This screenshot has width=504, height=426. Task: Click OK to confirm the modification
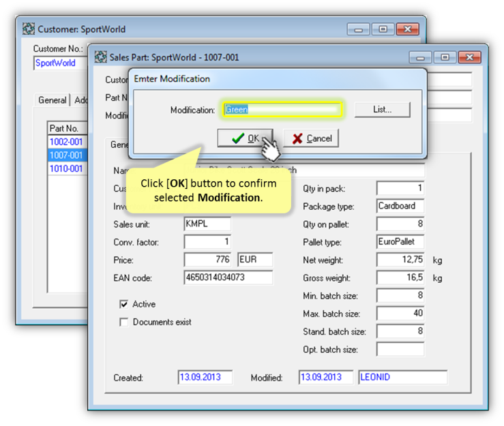click(x=246, y=138)
